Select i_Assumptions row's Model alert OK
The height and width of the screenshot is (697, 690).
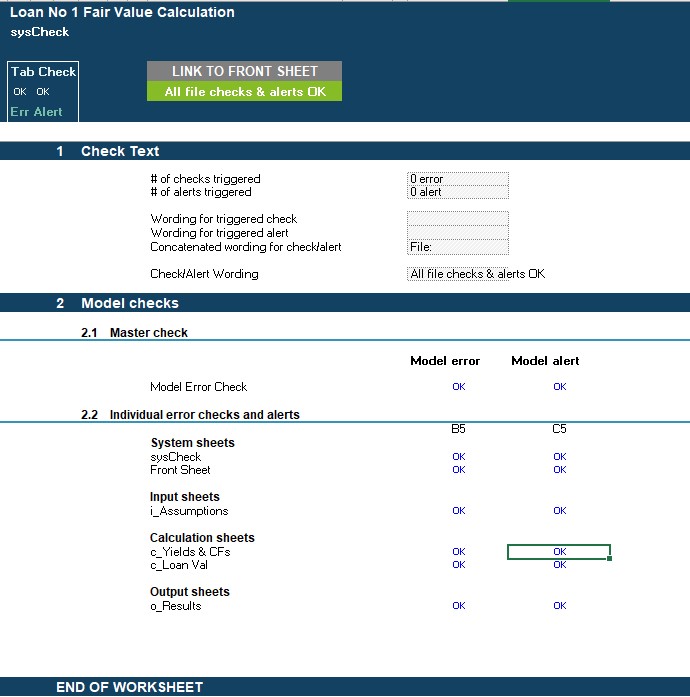point(560,511)
